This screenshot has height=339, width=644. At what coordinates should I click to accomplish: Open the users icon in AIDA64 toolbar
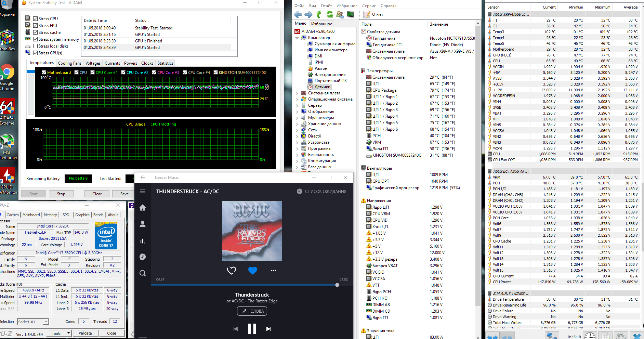pos(340,14)
